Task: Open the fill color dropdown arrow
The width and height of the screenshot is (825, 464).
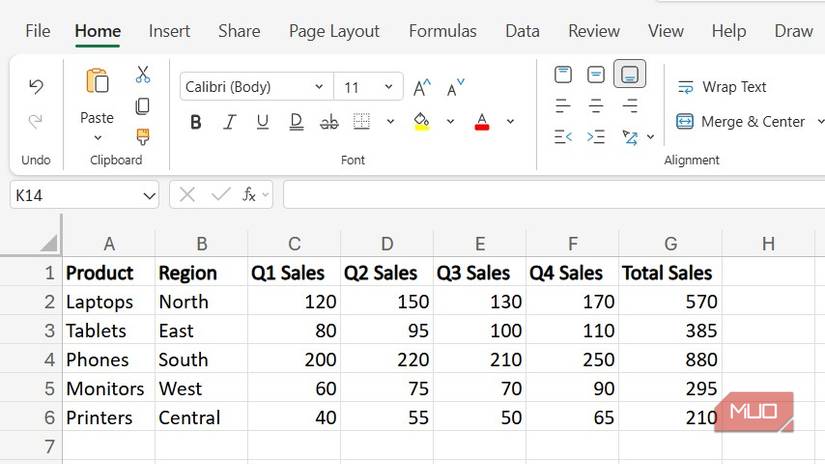Action: [450, 122]
